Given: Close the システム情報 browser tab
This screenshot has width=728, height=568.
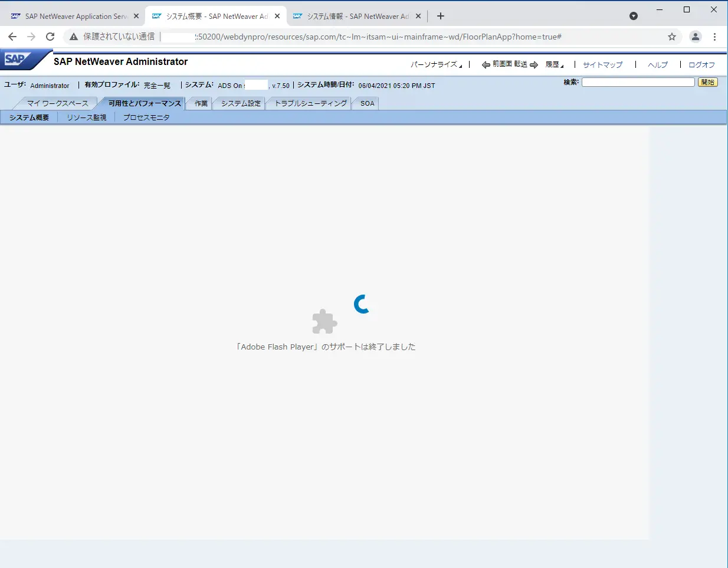Looking at the screenshot, I should [x=418, y=17].
